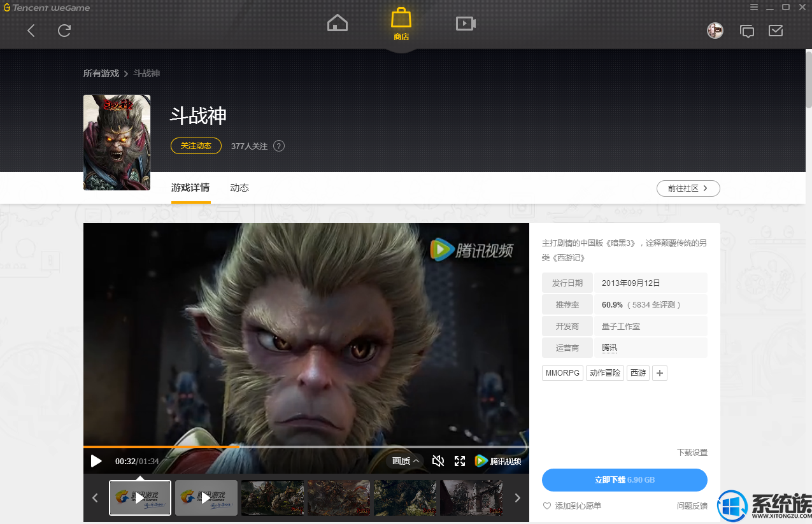Click 立即下载 download button

click(625, 480)
